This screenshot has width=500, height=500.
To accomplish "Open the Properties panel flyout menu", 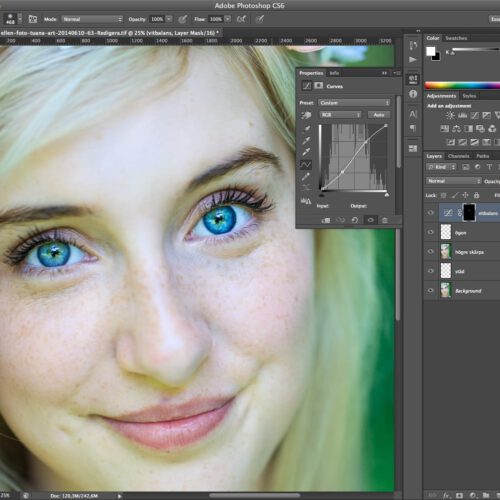I will click(x=397, y=73).
